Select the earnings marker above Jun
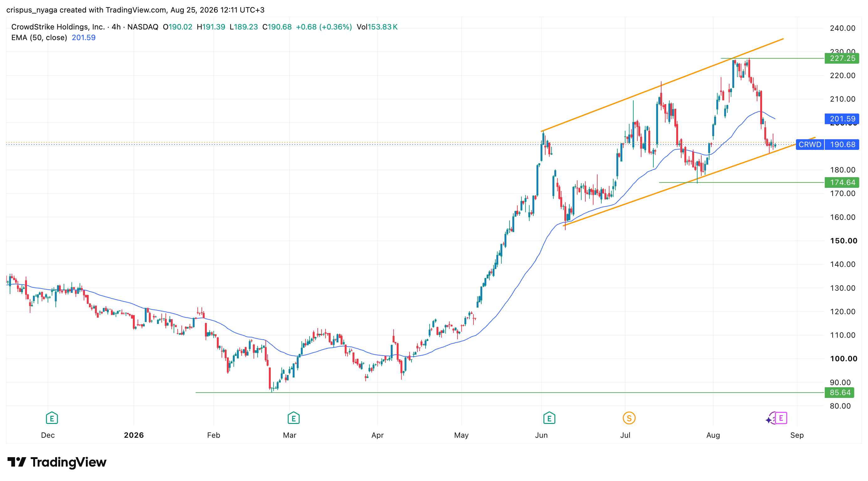 [x=549, y=418]
